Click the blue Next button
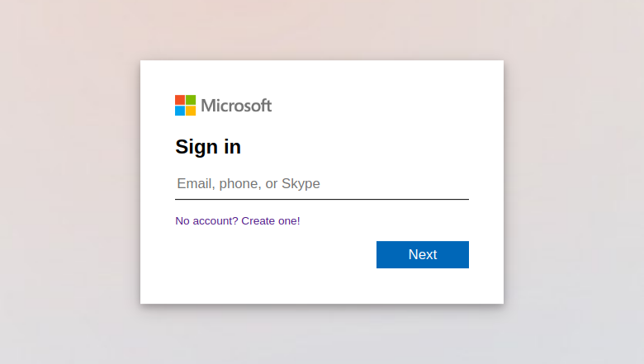 tap(423, 254)
